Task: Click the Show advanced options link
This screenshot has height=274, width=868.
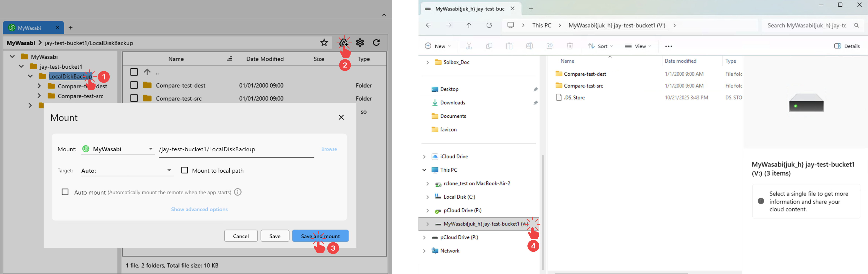Action: click(x=199, y=209)
